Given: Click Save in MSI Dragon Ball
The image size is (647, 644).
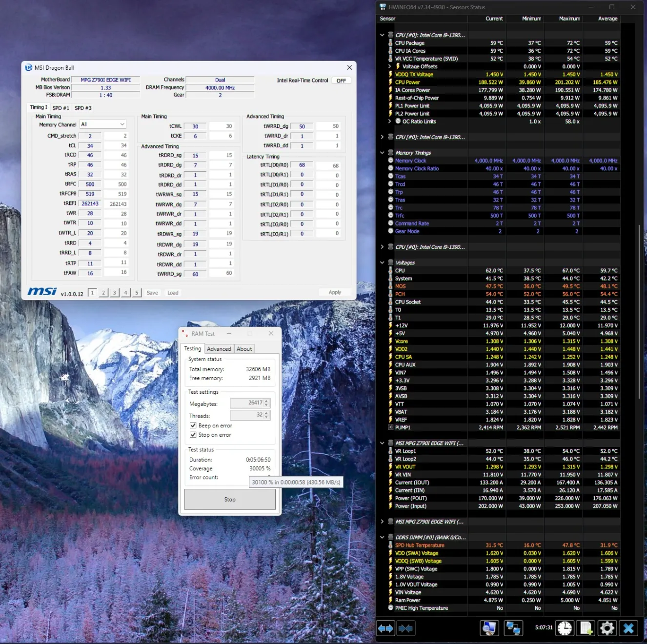Looking at the screenshot, I should click(x=152, y=293).
